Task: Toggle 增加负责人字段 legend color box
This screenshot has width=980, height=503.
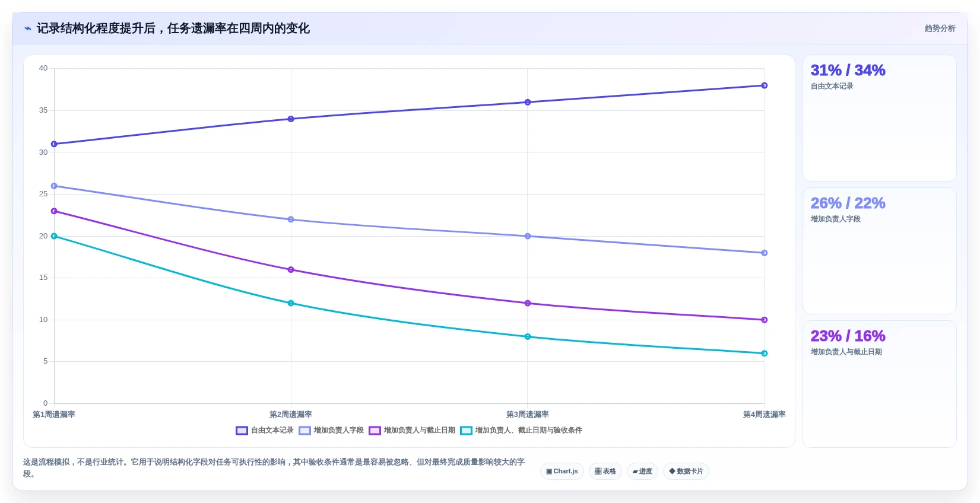Action: pos(305,431)
